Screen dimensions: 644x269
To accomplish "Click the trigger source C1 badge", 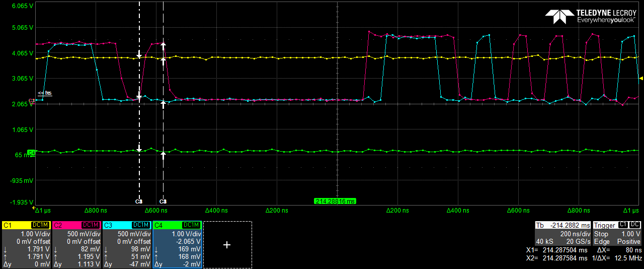I will (x=623, y=225).
